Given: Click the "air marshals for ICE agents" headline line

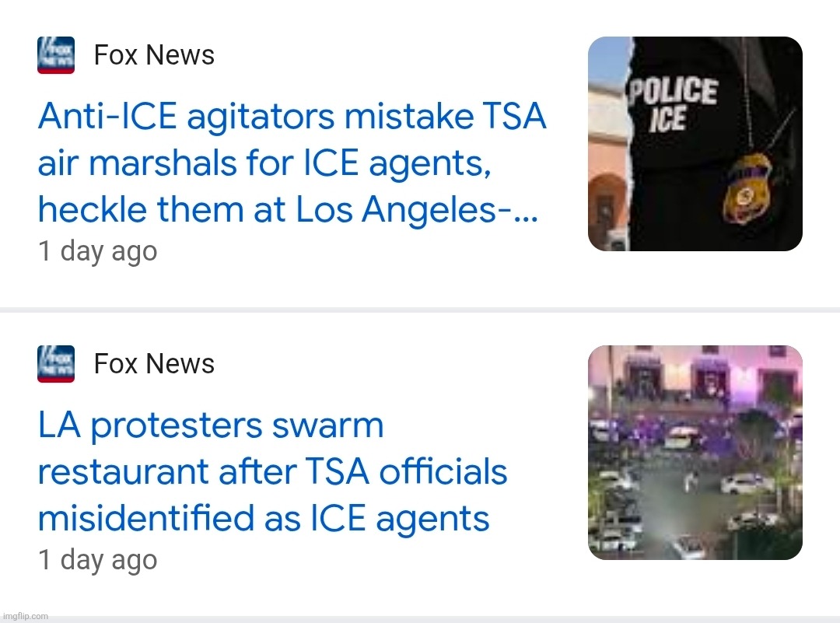Looking at the screenshot, I should 264,164.
